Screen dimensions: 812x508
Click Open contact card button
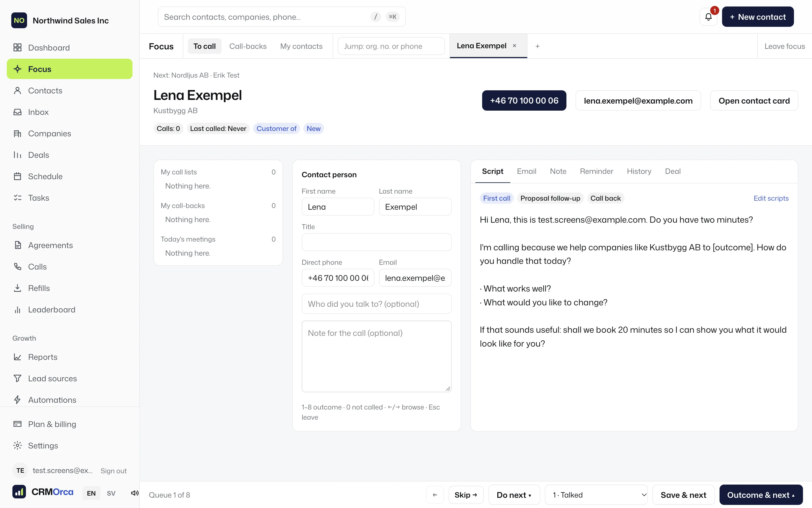pos(754,100)
